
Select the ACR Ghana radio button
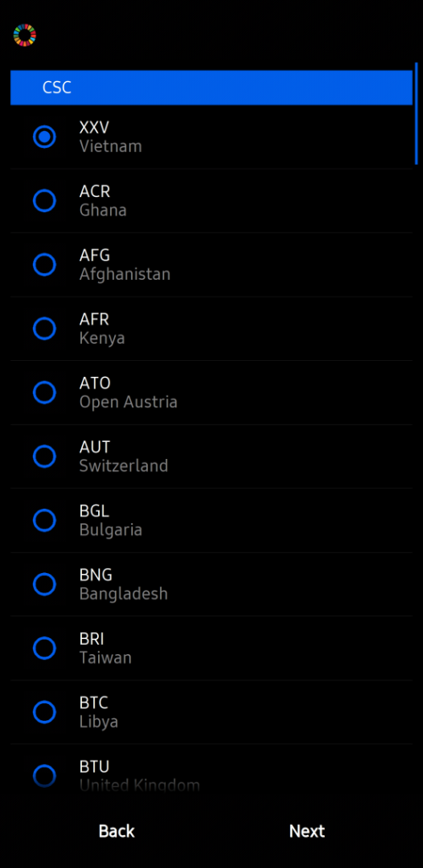(x=44, y=200)
